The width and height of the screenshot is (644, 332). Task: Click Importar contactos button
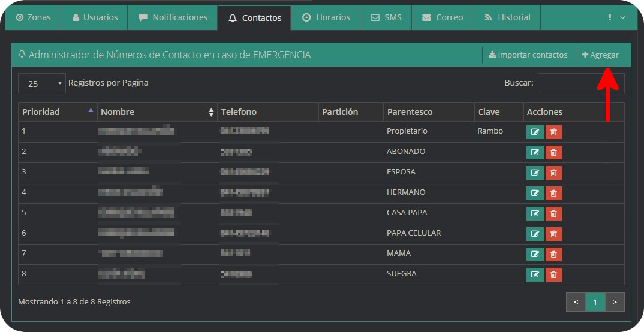(x=528, y=55)
